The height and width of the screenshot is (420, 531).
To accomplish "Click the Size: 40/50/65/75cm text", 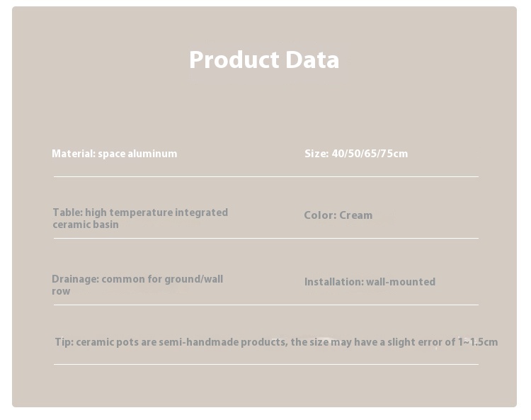I will coord(356,154).
